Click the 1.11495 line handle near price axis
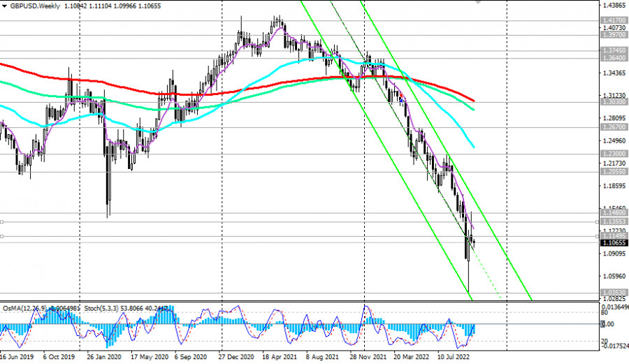The image size is (629, 364). point(598,236)
